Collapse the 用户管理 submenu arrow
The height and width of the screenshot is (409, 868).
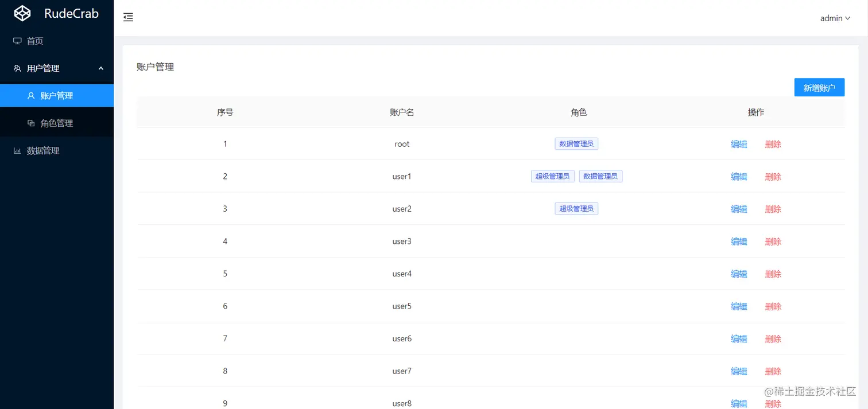point(101,68)
